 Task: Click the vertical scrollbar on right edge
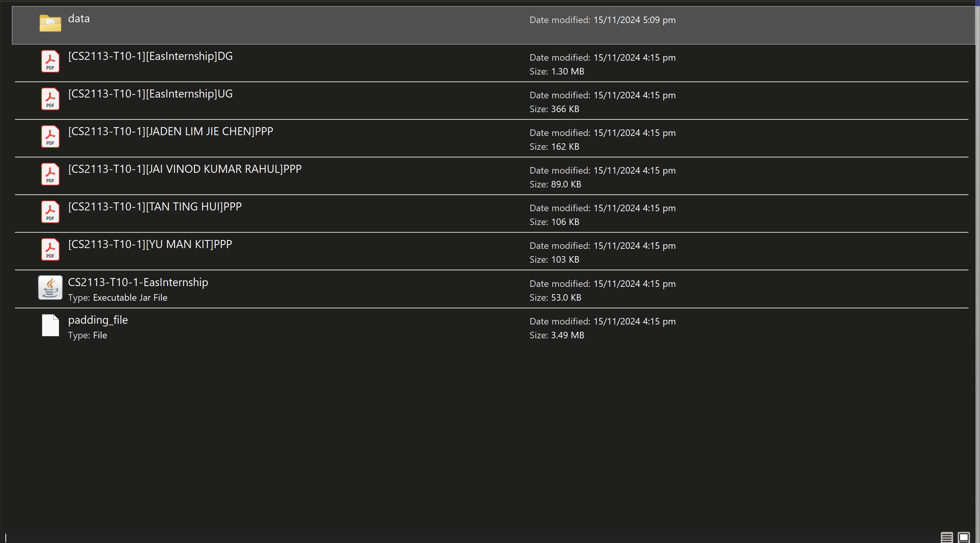[977, 269]
